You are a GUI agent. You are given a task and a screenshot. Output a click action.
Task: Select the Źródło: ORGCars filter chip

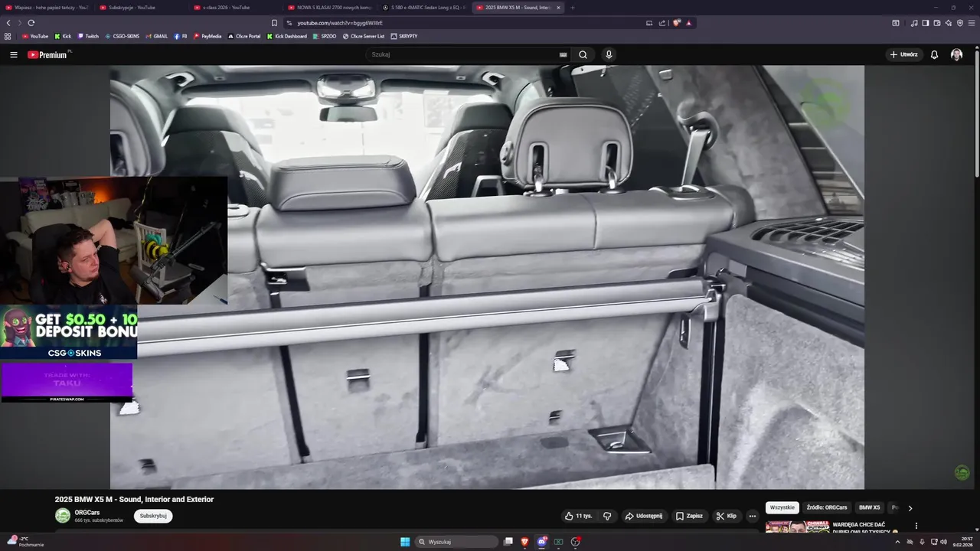[x=827, y=507]
